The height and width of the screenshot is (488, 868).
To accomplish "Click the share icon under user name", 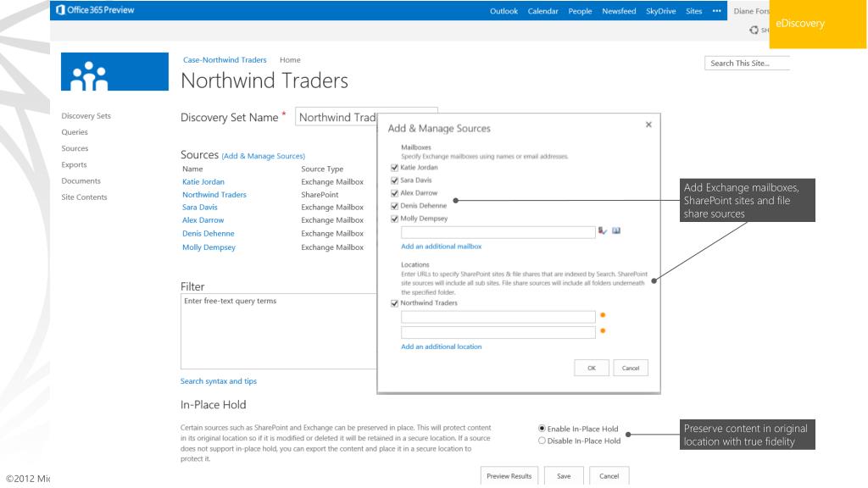I will pos(754,30).
